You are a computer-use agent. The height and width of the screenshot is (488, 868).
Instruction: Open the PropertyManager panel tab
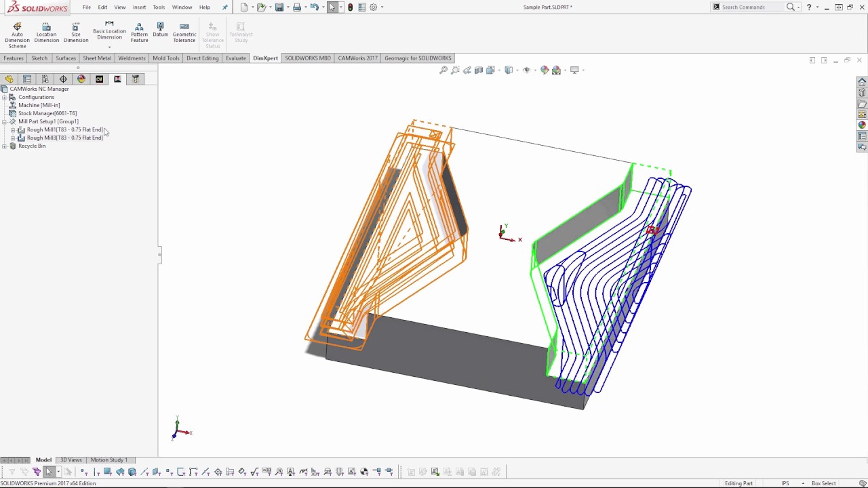point(27,79)
